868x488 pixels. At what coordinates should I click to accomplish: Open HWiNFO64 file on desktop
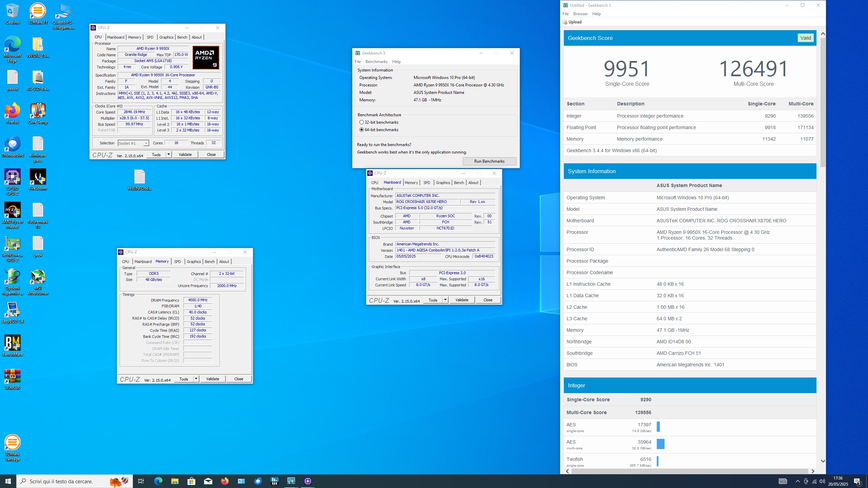[x=139, y=180]
